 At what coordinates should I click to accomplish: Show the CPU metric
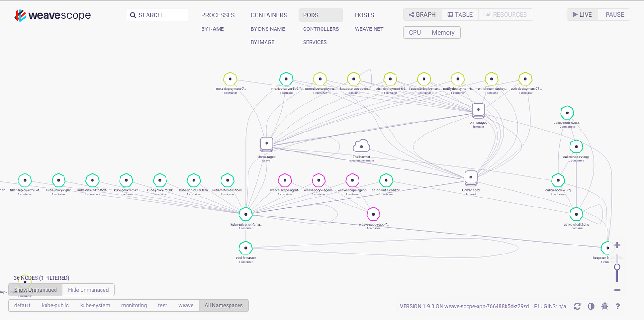click(415, 32)
